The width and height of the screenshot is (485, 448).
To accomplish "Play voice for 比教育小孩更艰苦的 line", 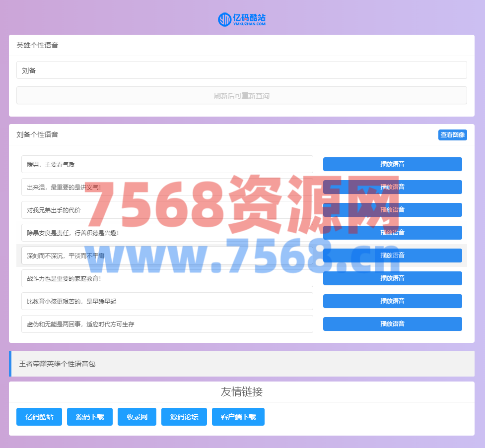I will click(392, 301).
